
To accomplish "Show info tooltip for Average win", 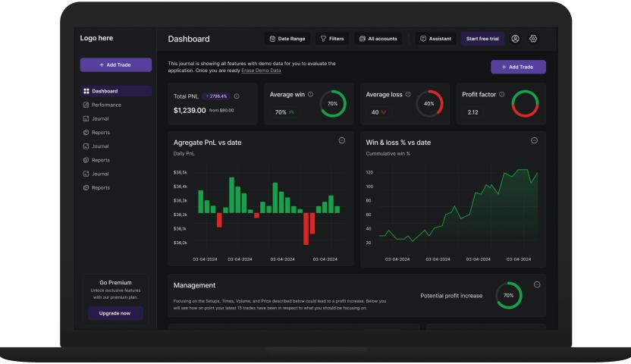I will click(311, 94).
